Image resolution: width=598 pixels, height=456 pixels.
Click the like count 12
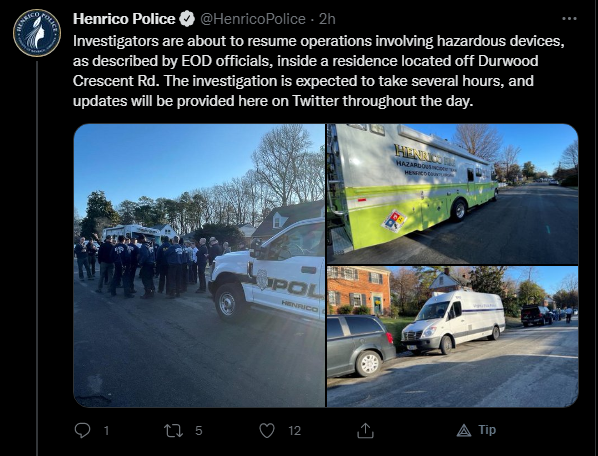[294, 430]
